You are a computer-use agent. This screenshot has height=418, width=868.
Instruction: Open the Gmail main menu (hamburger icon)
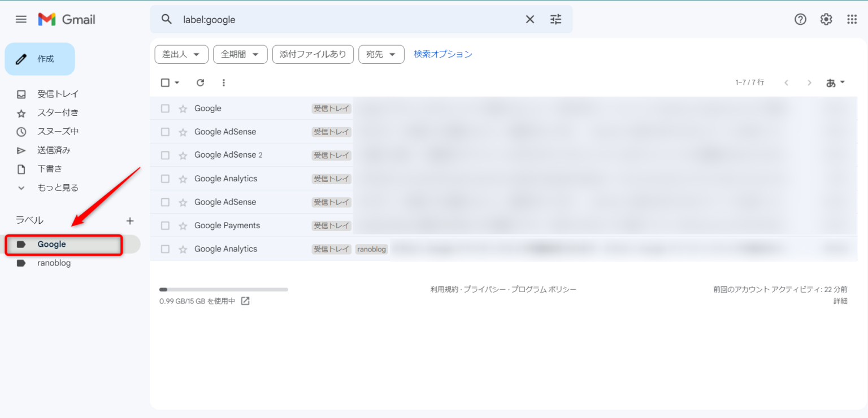click(x=21, y=19)
